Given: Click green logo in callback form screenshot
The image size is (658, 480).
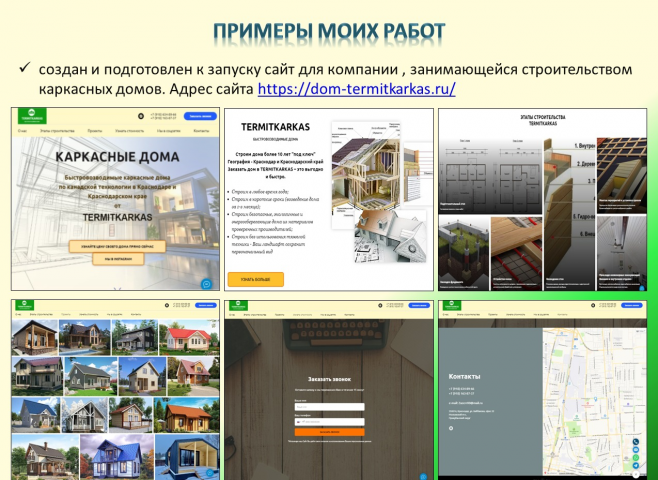Looking at the screenshot, I should coord(238,305).
